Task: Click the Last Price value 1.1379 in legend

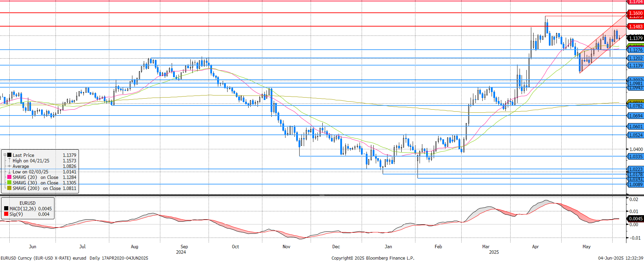Action: 69,155
